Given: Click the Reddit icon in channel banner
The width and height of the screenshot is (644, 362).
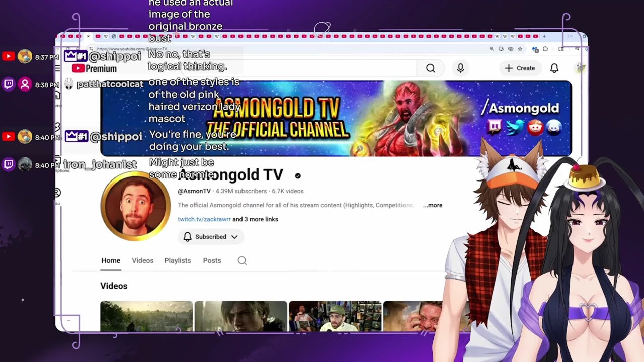Looking at the screenshot, I should 534,127.
